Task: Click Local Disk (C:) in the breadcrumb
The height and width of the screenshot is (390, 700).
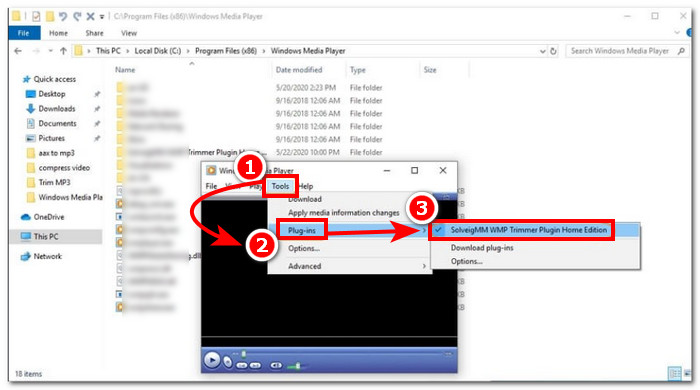Action: pos(158,51)
